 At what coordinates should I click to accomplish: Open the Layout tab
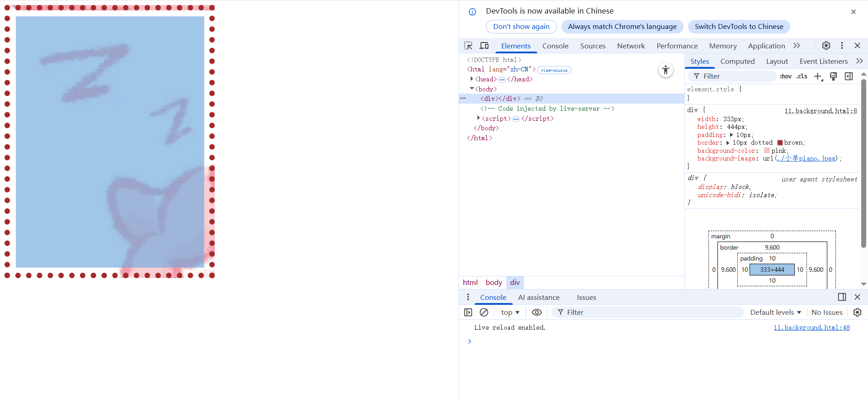(x=777, y=62)
